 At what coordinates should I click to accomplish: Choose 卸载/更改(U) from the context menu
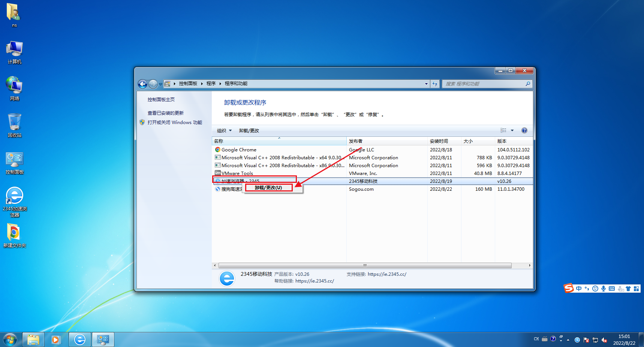pyautogui.click(x=268, y=188)
